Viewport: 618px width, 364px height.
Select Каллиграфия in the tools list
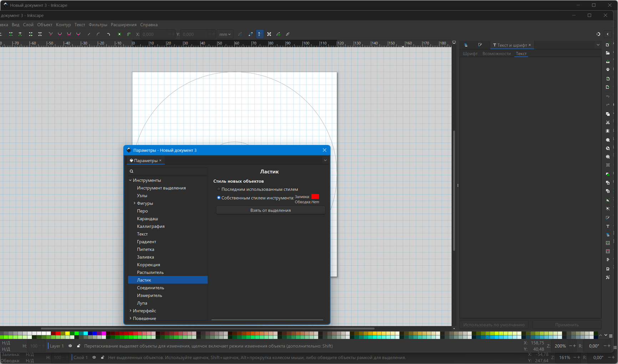(151, 226)
